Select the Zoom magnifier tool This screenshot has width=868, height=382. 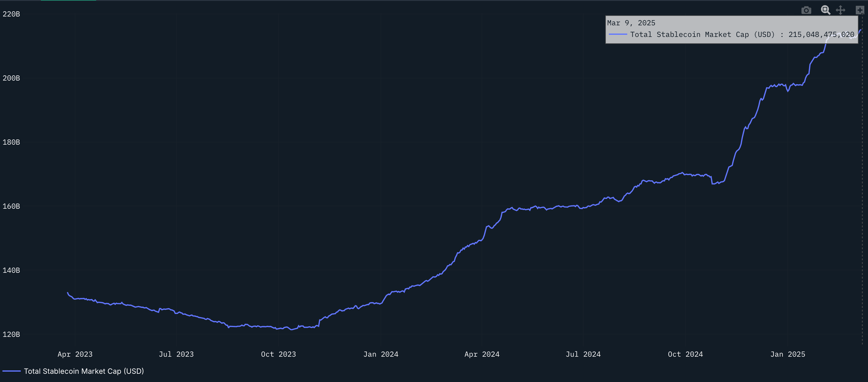point(825,10)
